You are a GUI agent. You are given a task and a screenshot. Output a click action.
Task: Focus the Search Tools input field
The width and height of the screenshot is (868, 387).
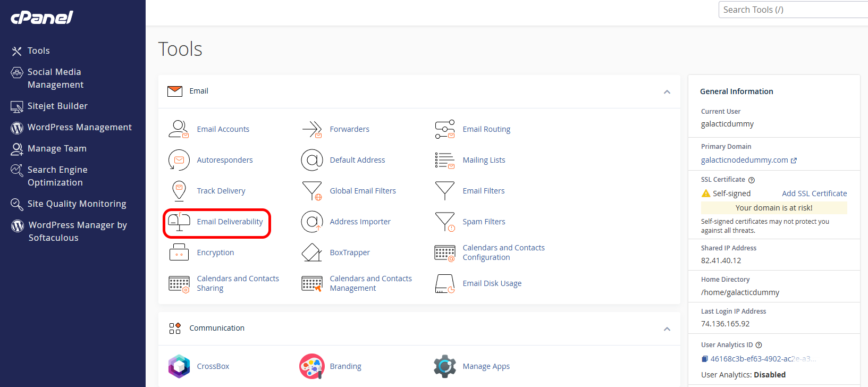coord(793,10)
